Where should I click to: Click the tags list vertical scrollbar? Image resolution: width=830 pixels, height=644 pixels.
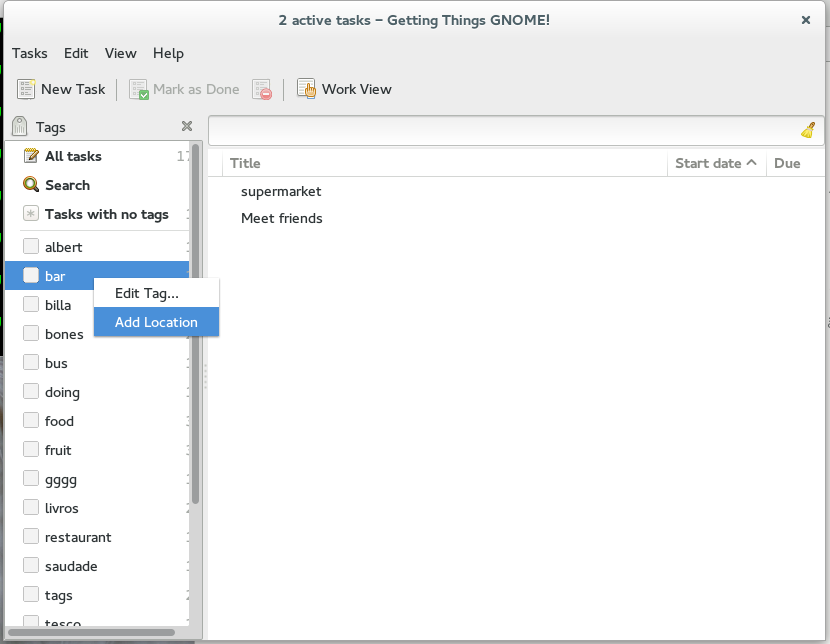click(x=195, y=324)
